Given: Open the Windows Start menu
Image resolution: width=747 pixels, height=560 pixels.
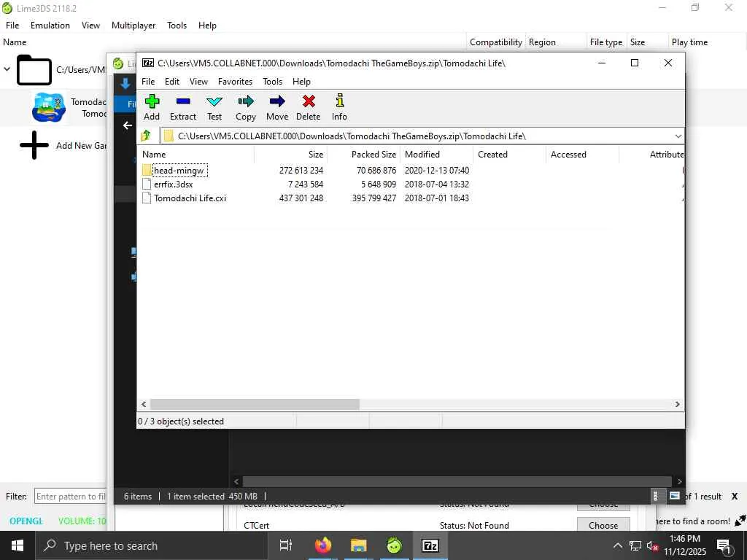Looking at the screenshot, I should pyautogui.click(x=18, y=545).
